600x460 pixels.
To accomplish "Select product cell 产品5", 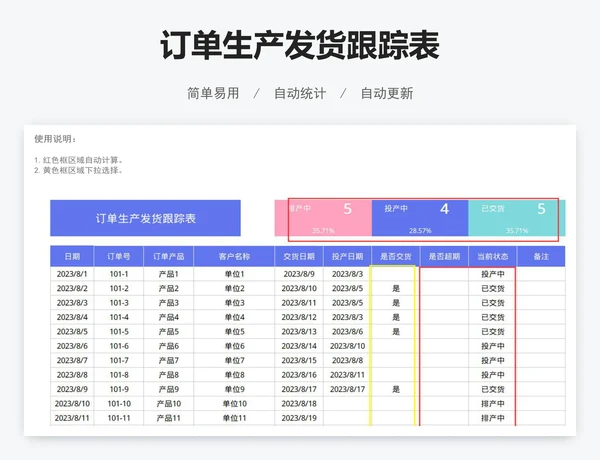I will pyautogui.click(x=168, y=332).
